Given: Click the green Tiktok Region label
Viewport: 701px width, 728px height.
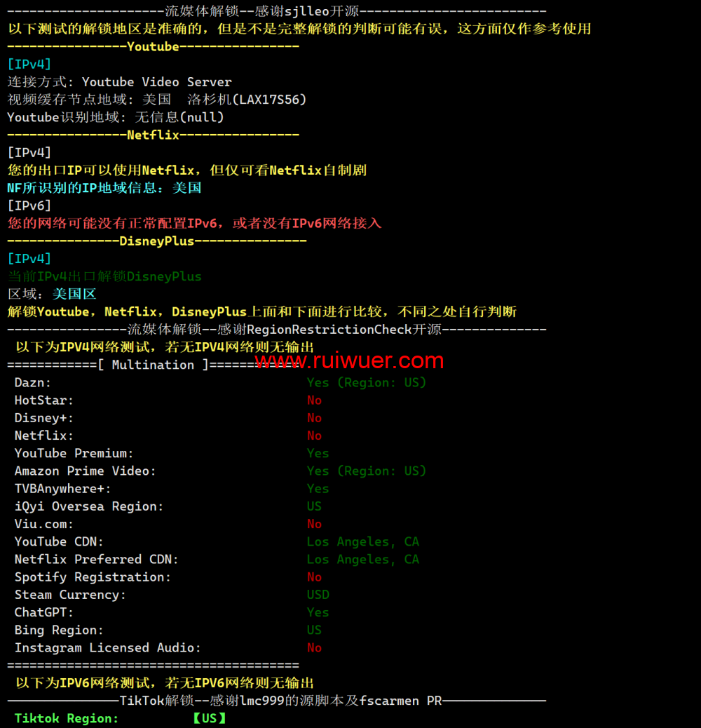Looking at the screenshot, I should click(x=67, y=718).
